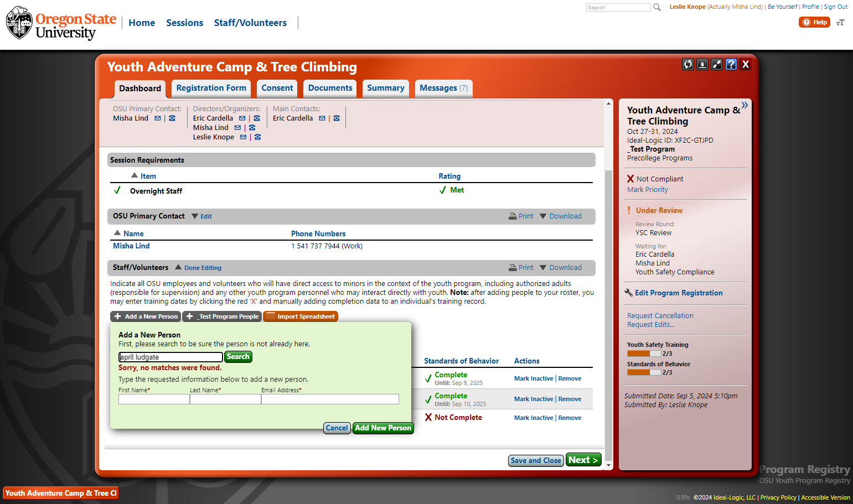Expand the Edit menu of OSU Primary Contact

(201, 216)
